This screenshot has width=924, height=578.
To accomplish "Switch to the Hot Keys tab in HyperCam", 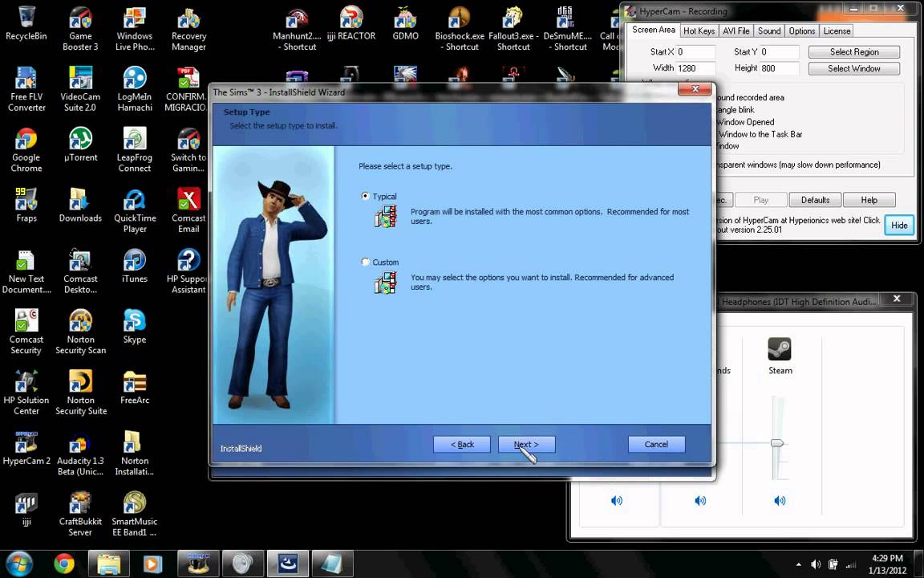I will coord(699,31).
